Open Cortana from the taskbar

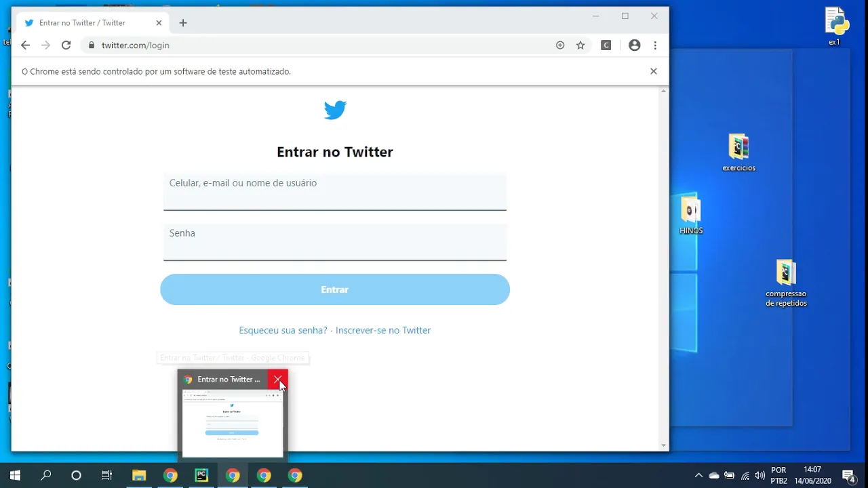coord(76,475)
